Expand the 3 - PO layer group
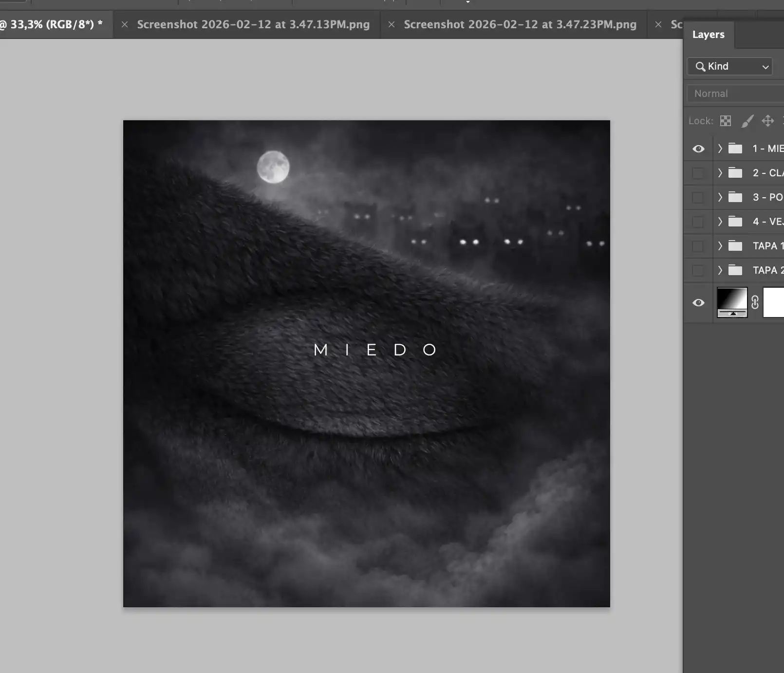This screenshot has height=673, width=784. [720, 197]
